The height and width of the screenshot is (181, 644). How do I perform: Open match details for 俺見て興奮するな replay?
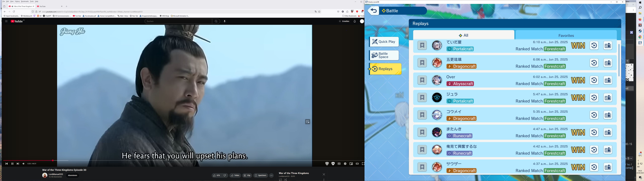point(608,150)
